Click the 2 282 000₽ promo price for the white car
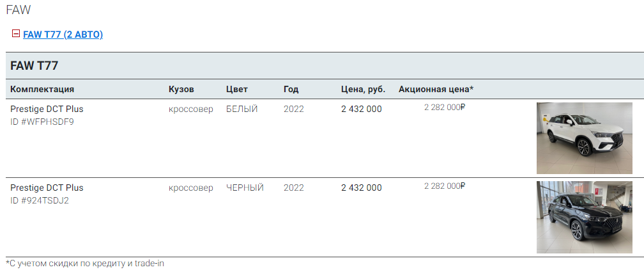 click(x=445, y=108)
